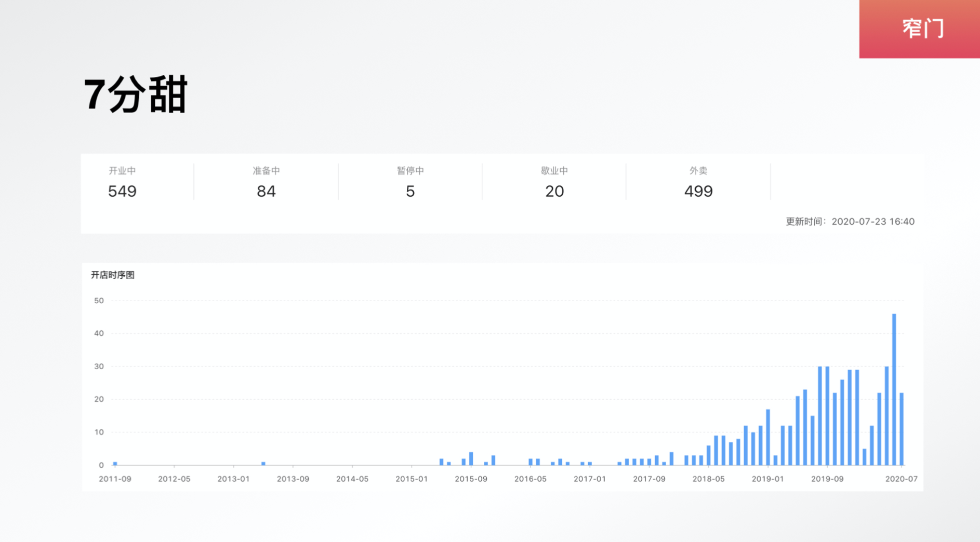The image size is (980, 542).
Task: Click the y-axis label 40
Action: (x=99, y=333)
